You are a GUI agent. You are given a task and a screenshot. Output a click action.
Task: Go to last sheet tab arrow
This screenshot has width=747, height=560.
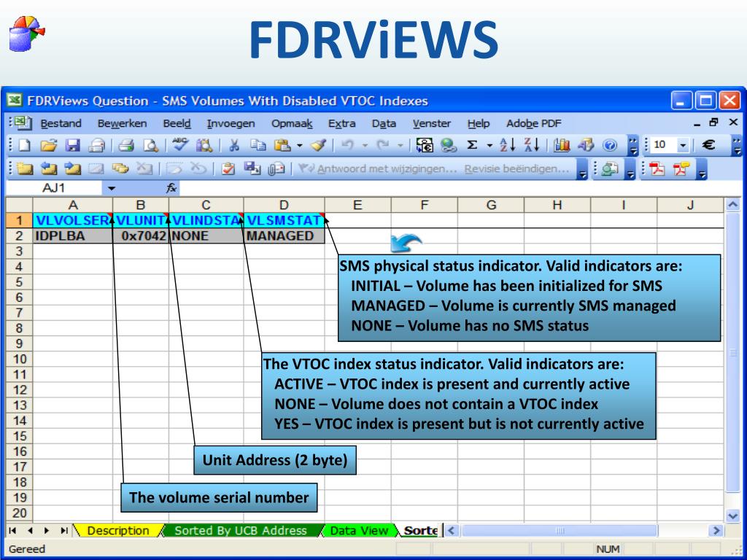(64, 531)
